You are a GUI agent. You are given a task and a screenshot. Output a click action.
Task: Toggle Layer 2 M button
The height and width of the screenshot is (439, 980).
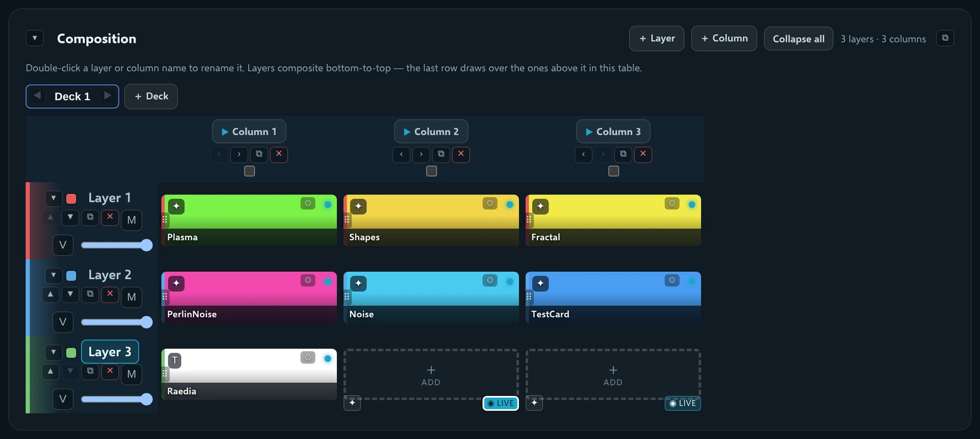click(x=132, y=297)
